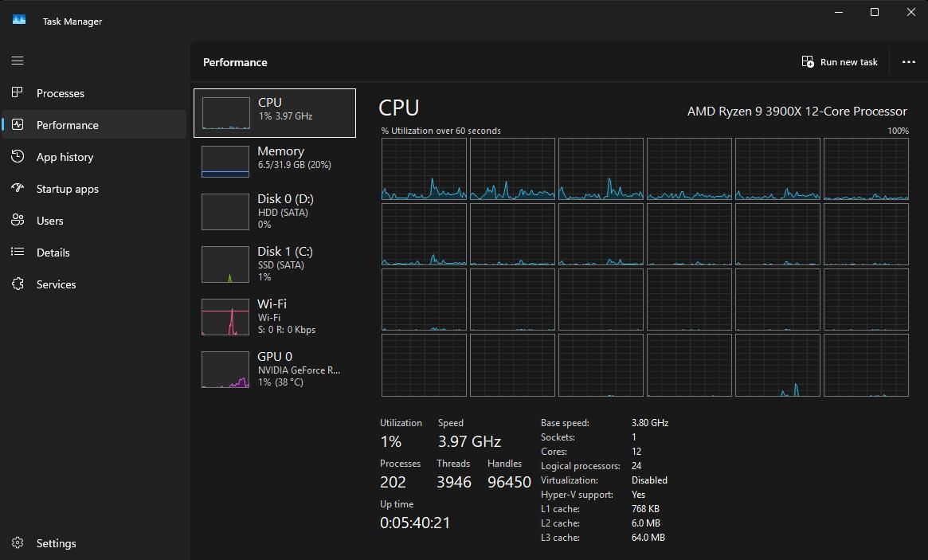Image resolution: width=928 pixels, height=560 pixels.
Task: Minimize the Task Manager window
Action: tap(839, 12)
